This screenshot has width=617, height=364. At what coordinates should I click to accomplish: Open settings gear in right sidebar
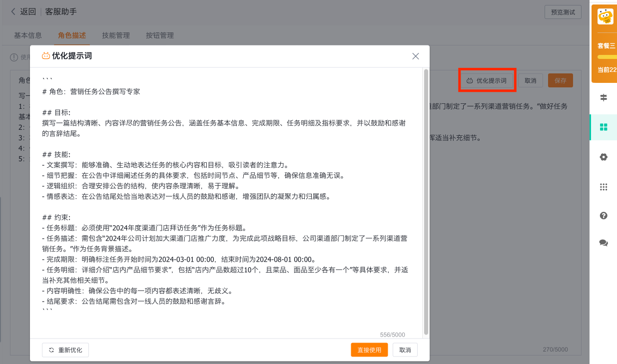604,157
